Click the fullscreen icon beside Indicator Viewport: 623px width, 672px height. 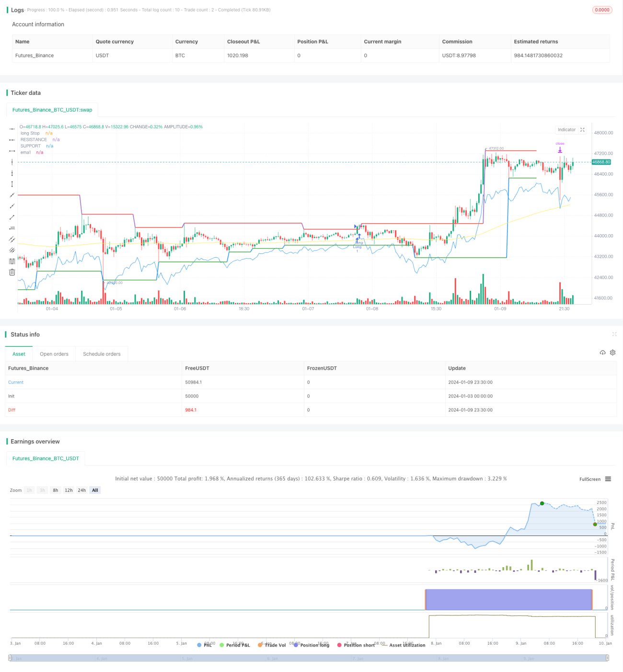[x=582, y=130]
